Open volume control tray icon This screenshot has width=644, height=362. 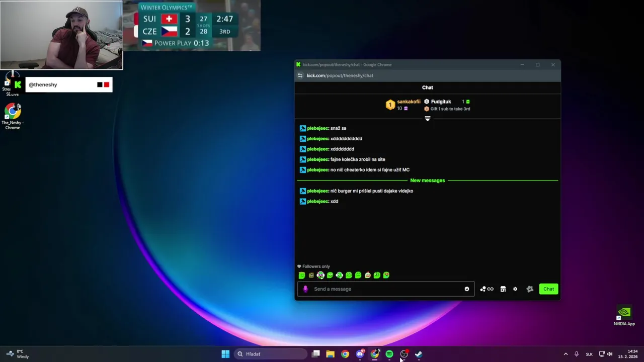pos(610,354)
